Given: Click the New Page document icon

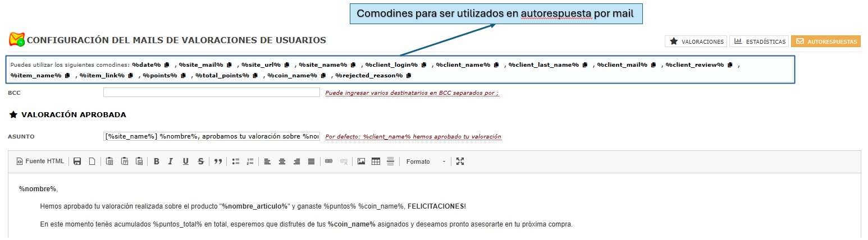Looking at the screenshot, I should pos(92,161).
